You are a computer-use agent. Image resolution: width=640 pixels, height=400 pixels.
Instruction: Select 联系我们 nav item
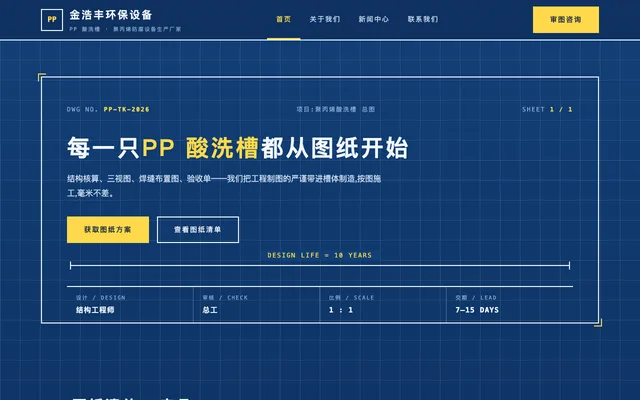click(422, 19)
